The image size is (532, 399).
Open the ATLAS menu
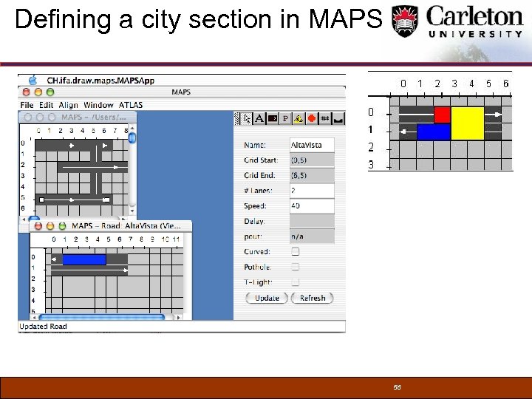coord(131,105)
